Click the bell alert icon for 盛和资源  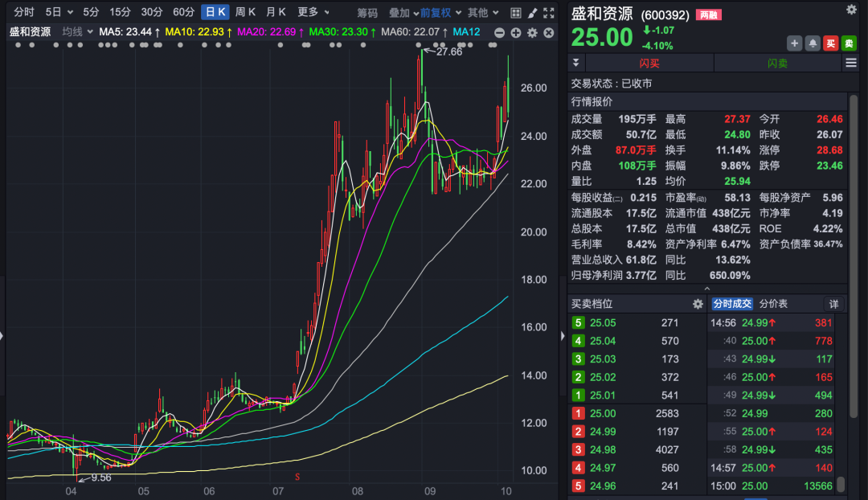[813, 43]
